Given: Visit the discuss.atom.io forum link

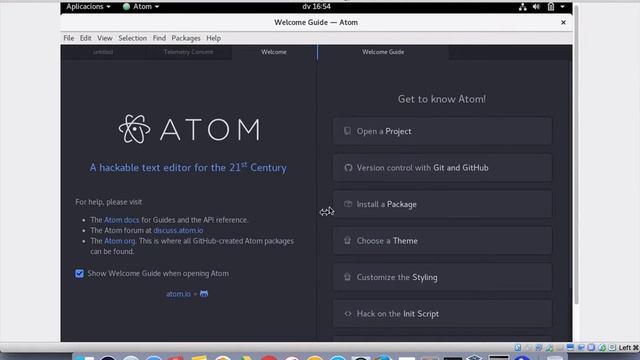Looking at the screenshot, I should (x=178, y=231).
